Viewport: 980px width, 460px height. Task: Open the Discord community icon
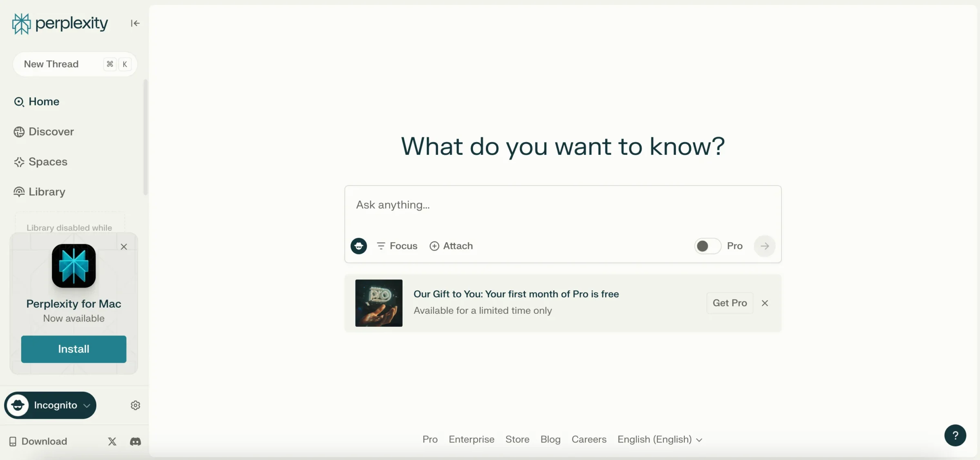(136, 442)
